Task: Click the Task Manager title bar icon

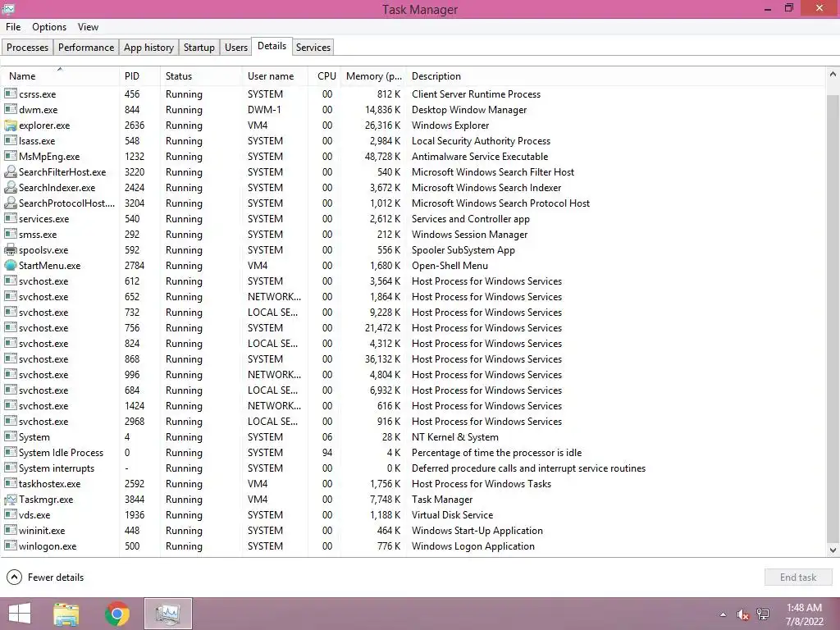Action: coord(8,9)
